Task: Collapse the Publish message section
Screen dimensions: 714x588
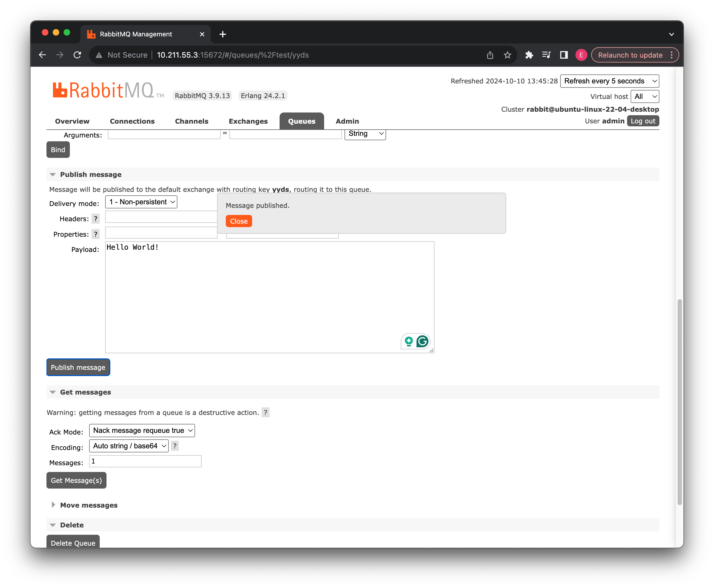Action: [x=90, y=174]
